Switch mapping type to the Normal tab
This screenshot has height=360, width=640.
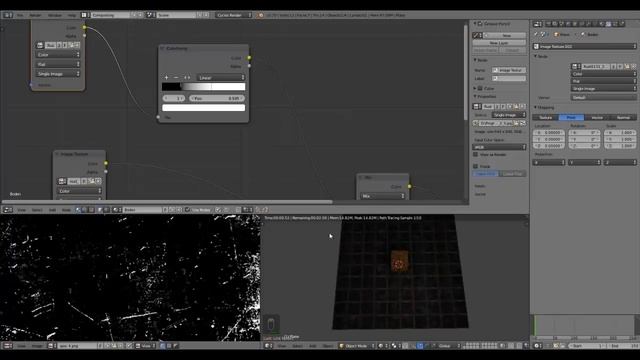point(623,118)
